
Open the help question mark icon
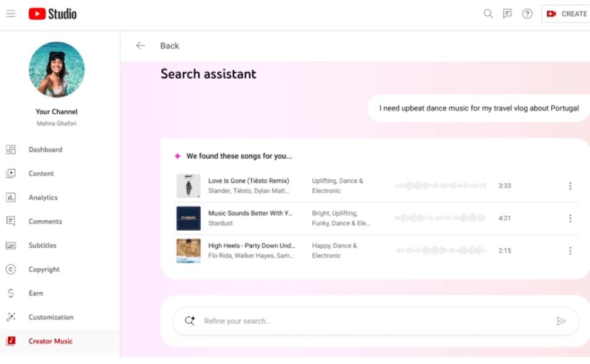tap(527, 14)
